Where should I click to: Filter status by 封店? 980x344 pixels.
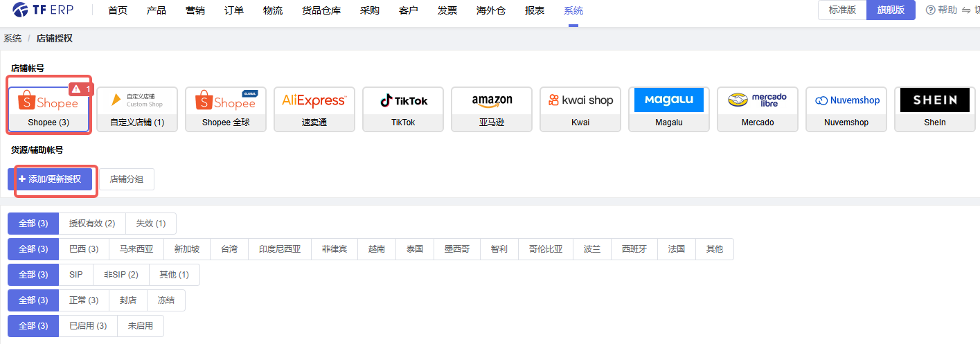[128, 300]
